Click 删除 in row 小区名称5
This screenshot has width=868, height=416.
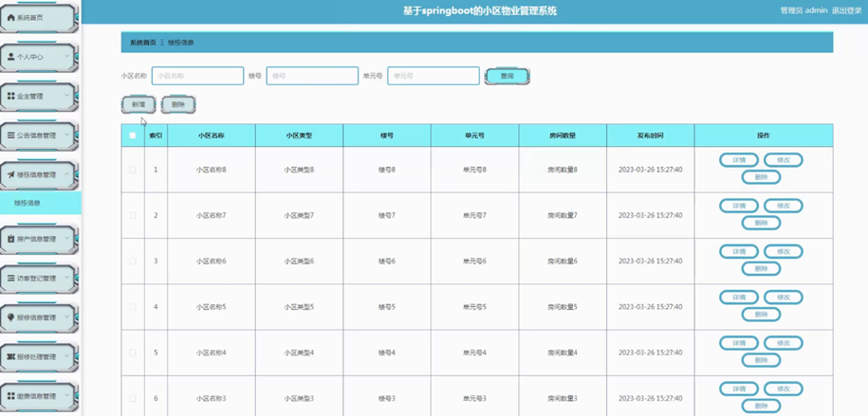pyautogui.click(x=761, y=315)
